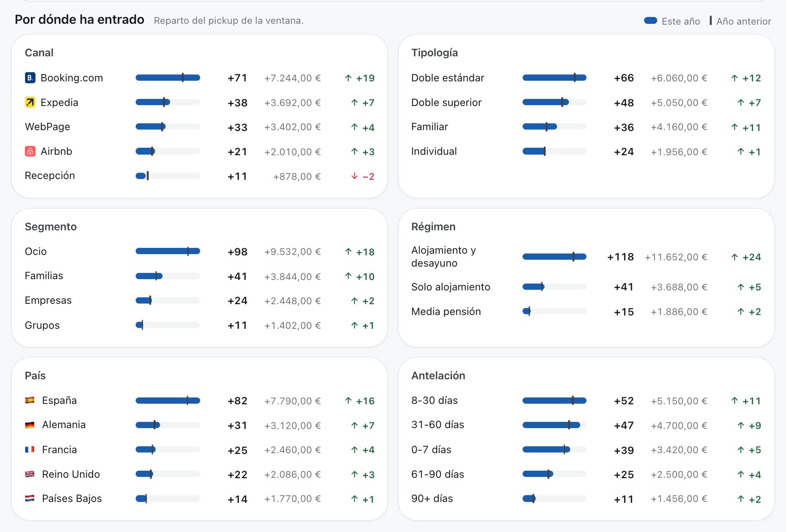Click the up arrow in Media pensión row
The height and width of the screenshot is (532, 786).
coord(741,312)
